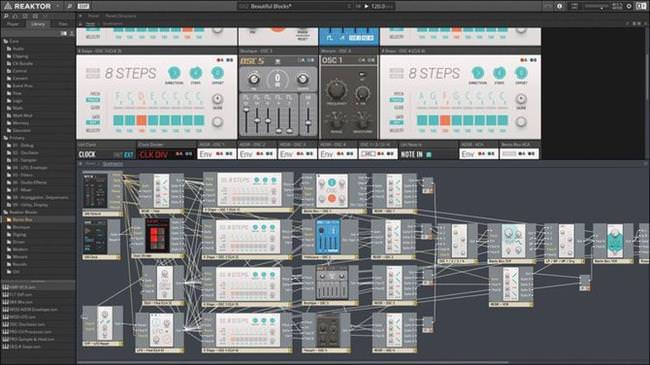
Task: Adjust the first fader in OSC 5 mixer
Action: [x=246, y=110]
